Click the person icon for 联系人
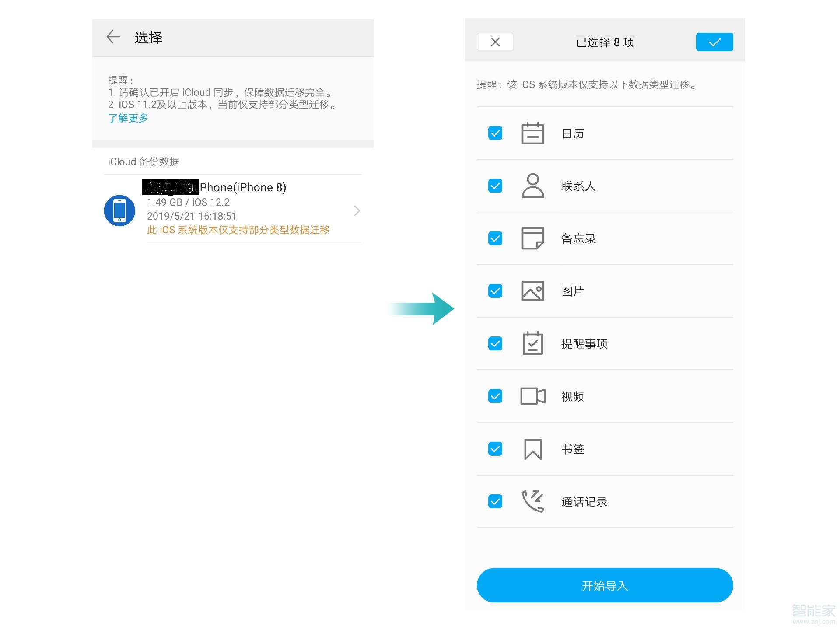This screenshot has width=840, height=630. coord(533,186)
